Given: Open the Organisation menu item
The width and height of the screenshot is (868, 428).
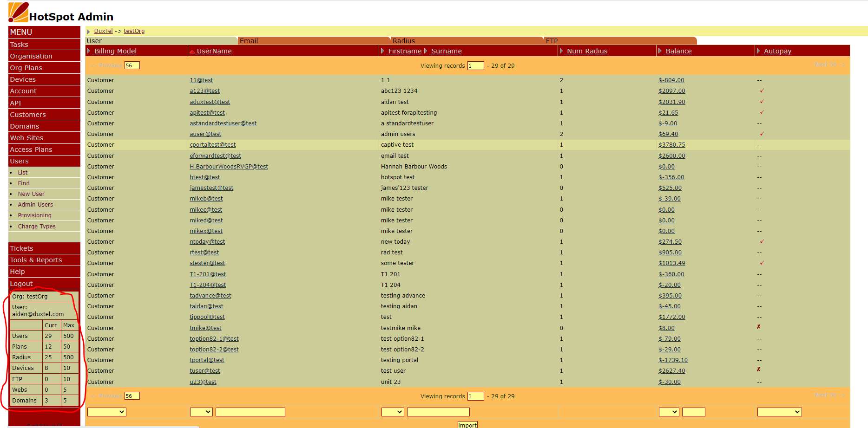Looking at the screenshot, I should (44, 56).
